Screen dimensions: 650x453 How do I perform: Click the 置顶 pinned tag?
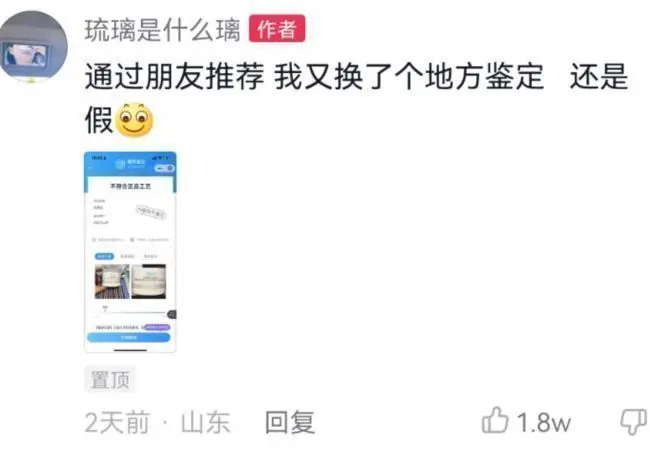pyautogui.click(x=110, y=379)
